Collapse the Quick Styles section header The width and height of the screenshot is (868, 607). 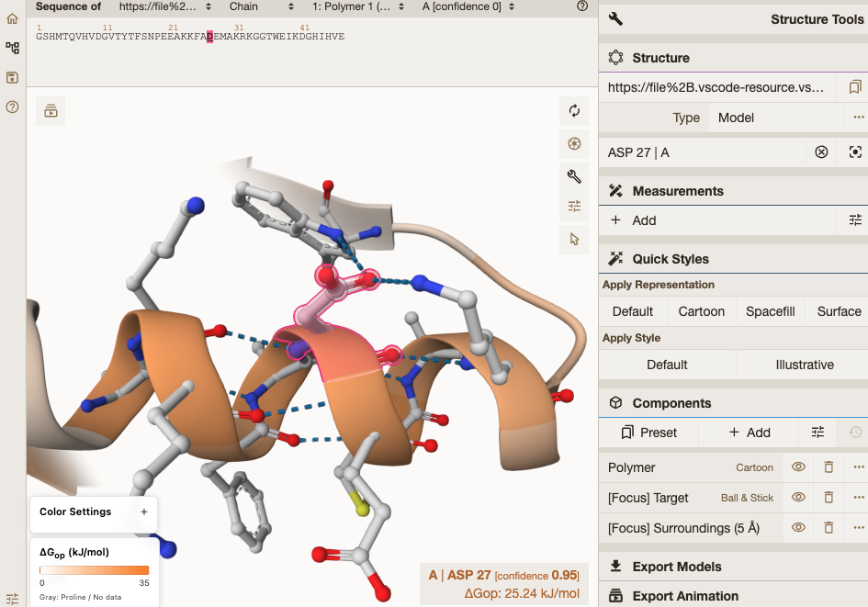[x=733, y=259]
